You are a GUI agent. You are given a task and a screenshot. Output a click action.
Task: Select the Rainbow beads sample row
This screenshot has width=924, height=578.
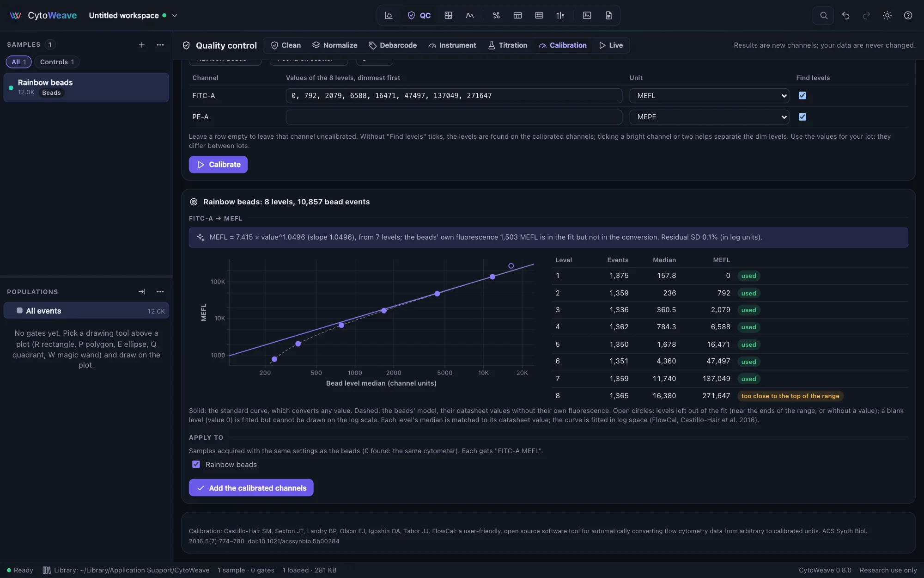[86, 87]
